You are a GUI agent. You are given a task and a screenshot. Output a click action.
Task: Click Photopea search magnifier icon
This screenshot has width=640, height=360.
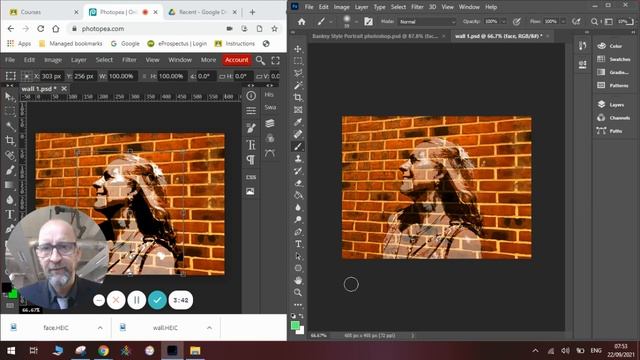click(260, 60)
